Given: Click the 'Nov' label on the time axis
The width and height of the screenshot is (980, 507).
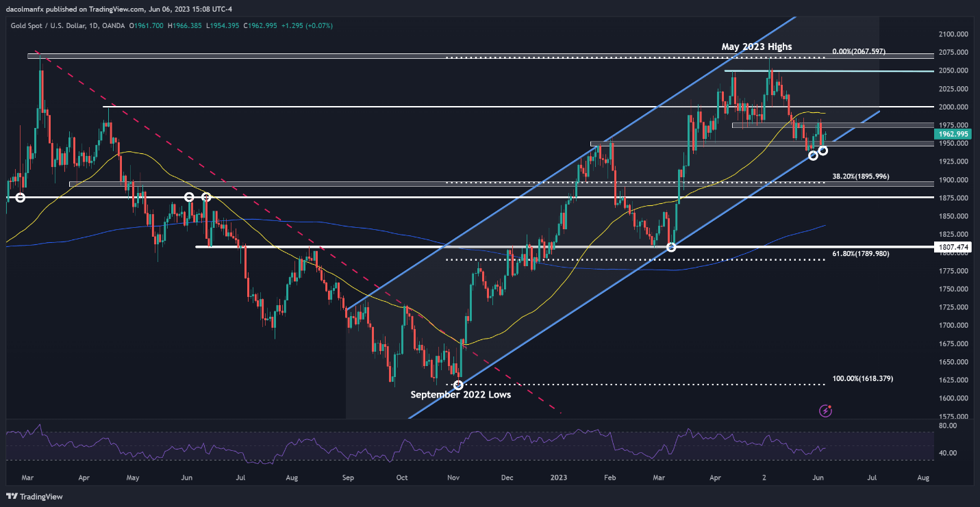Looking at the screenshot, I should (453, 476).
